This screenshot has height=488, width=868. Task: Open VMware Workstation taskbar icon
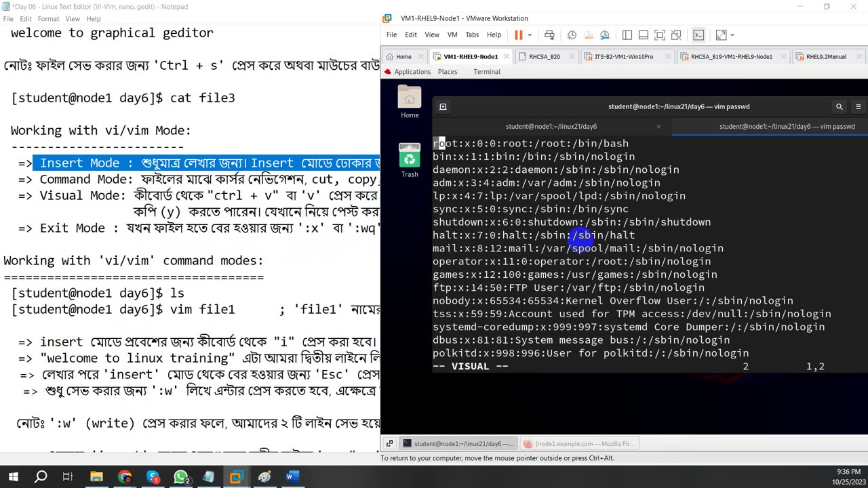pyautogui.click(x=236, y=476)
